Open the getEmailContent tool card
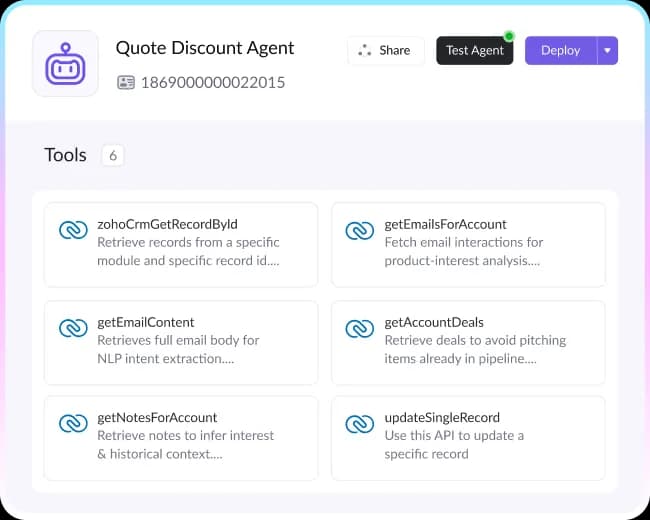Screen dimensions: 650x520 click(181, 343)
